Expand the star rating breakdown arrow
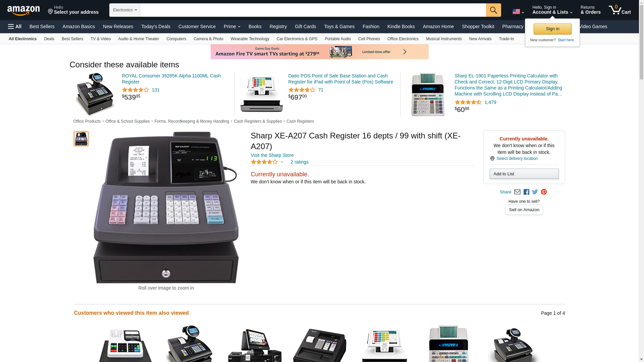This screenshot has width=644, height=362. pos(282,162)
